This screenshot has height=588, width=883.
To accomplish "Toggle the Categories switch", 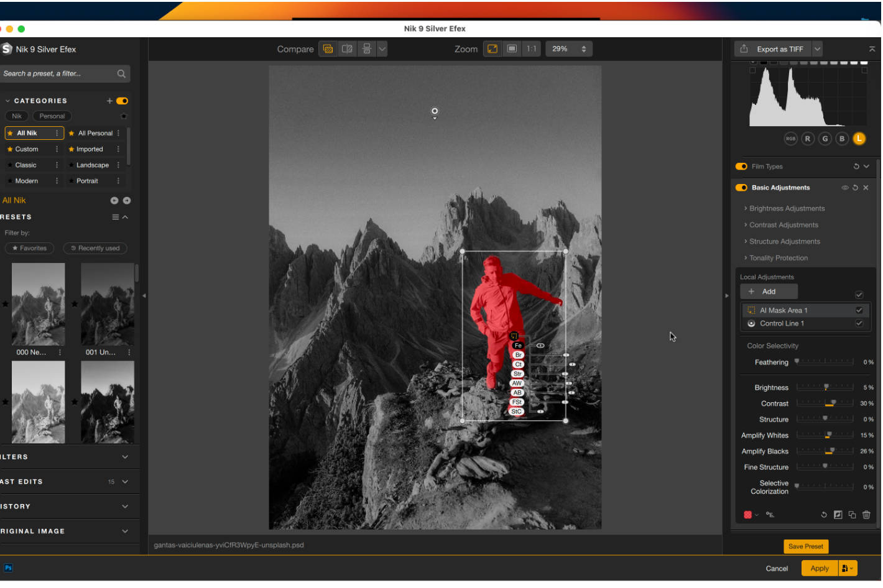I will coord(123,101).
